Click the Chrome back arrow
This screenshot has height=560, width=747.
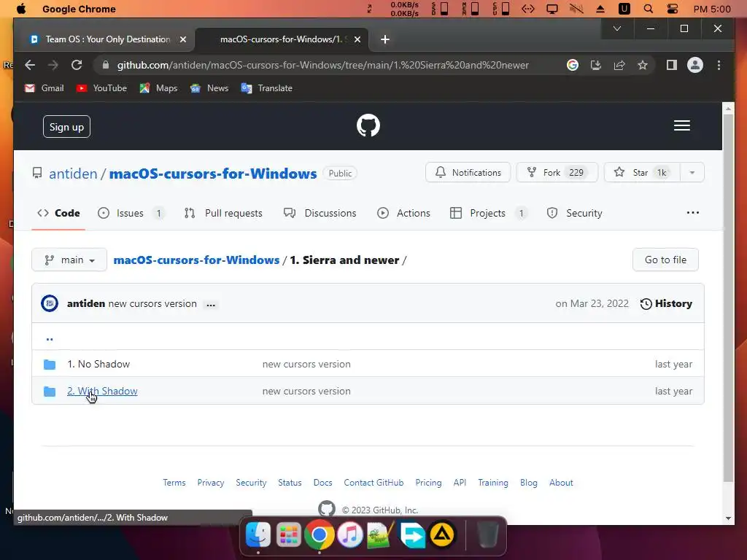pyautogui.click(x=30, y=65)
